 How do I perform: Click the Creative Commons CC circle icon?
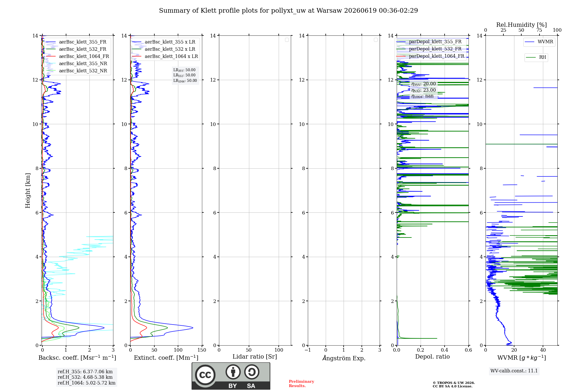tap(205, 375)
